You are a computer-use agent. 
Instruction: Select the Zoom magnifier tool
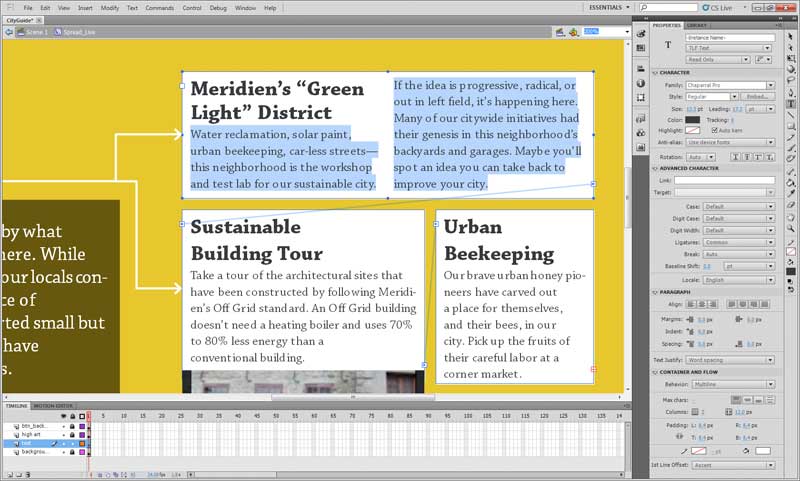pos(791,229)
